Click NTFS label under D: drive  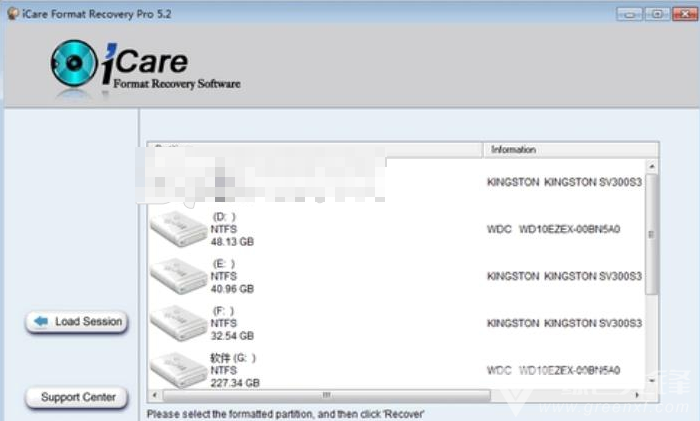[x=224, y=229]
